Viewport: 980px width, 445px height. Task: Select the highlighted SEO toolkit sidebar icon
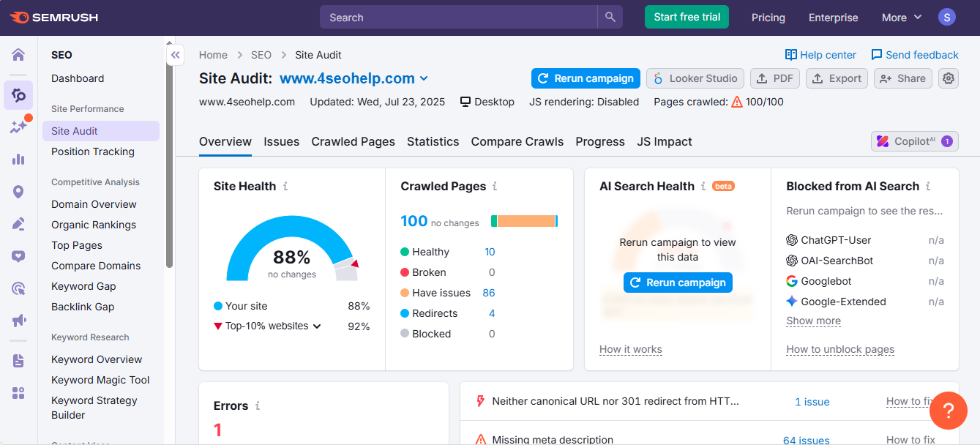click(18, 95)
